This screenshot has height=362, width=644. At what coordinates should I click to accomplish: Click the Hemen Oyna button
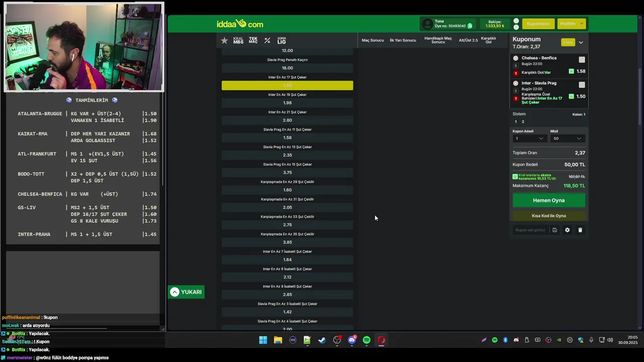[549, 200]
